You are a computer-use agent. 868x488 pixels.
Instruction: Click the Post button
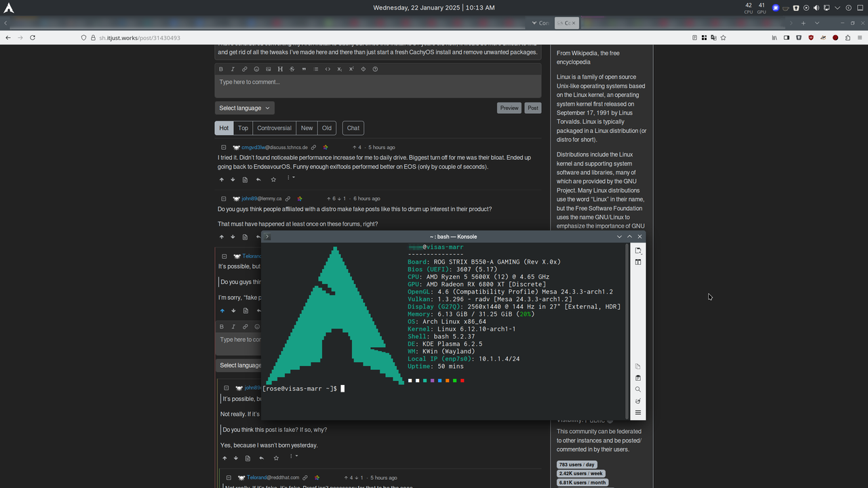(x=533, y=108)
